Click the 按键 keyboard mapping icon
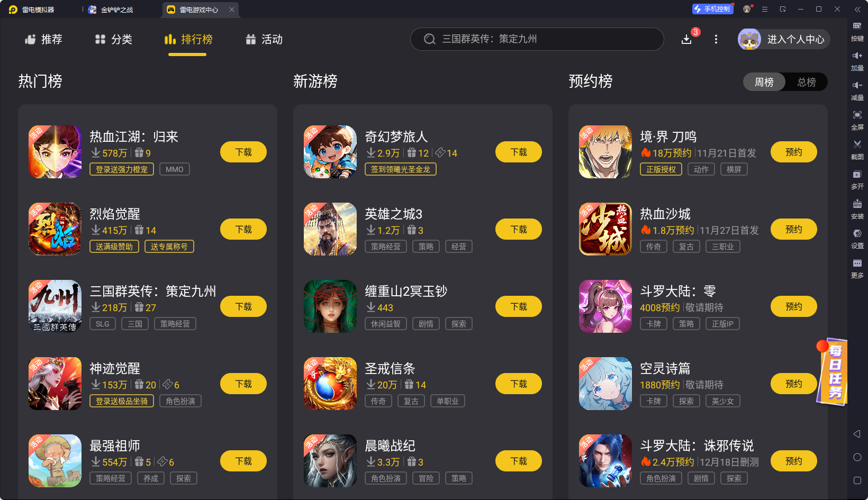The width and height of the screenshot is (868, 500). [857, 31]
